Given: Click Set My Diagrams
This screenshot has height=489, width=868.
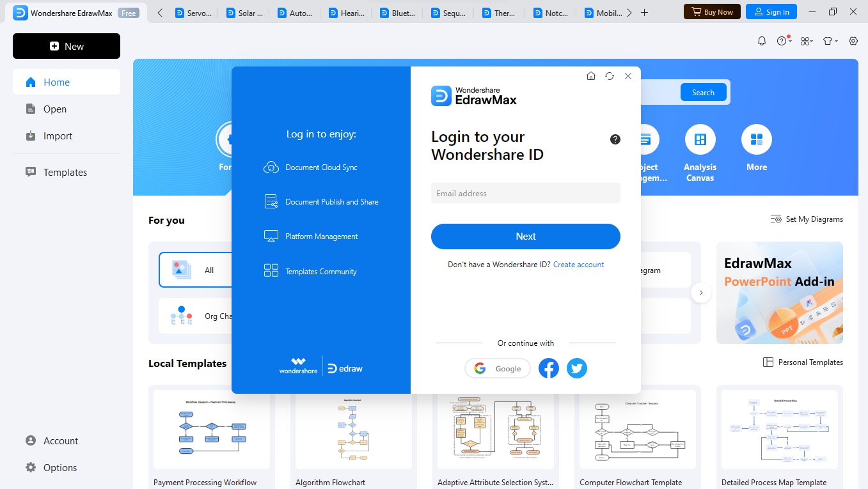Looking at the screenshot, I should point(807,219).
